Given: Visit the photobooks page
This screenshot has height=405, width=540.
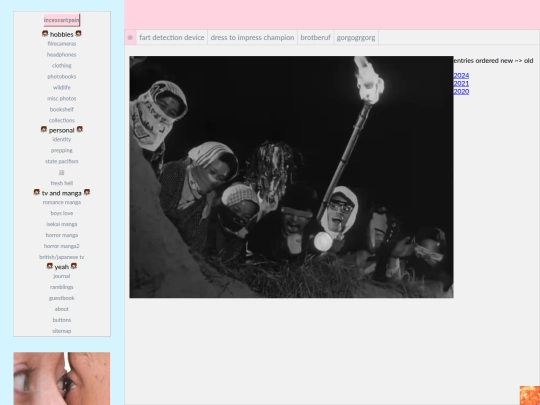Looking at the screenshot, I should tap(62, 76).
